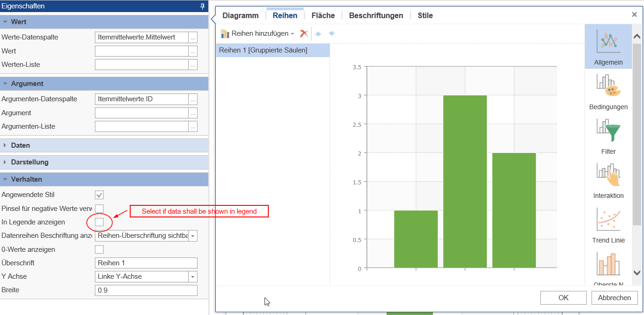
Task: Pin the Eigenschaften panel
Action: (202, 6)
